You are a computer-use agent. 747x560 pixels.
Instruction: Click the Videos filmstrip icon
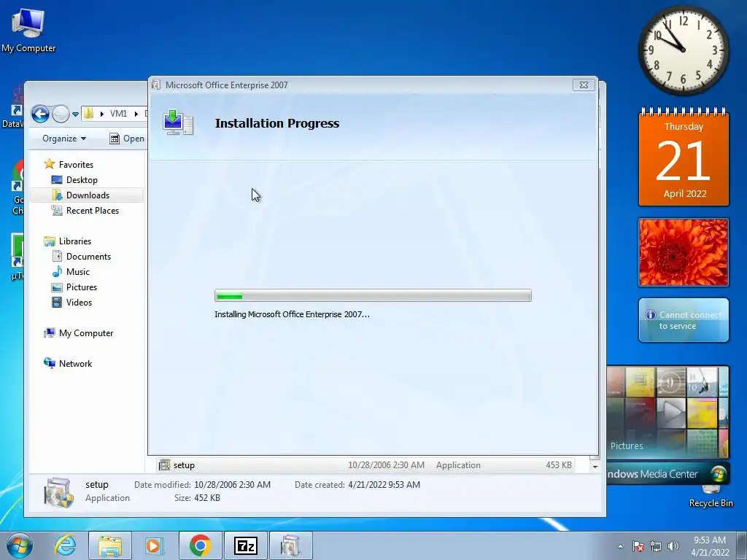click(x=57, y=303)
